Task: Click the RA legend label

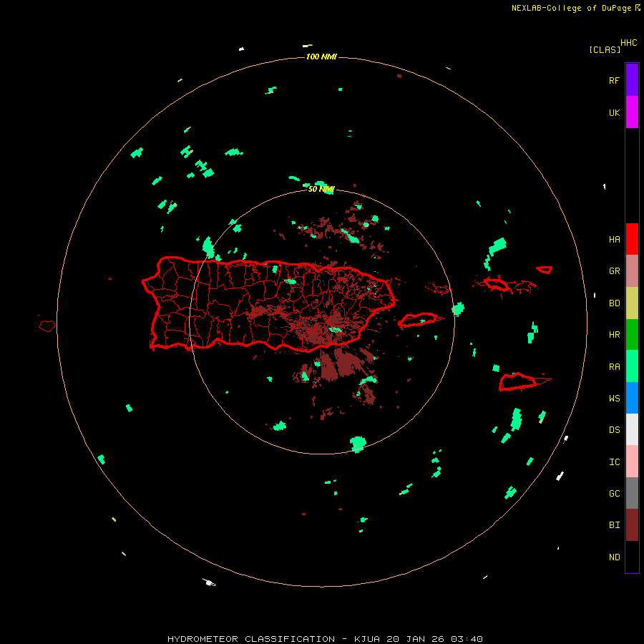Action: [x=614, y=367]
